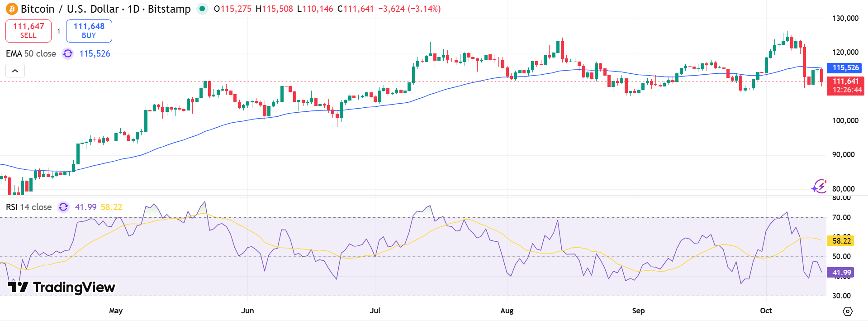Screen dimensions: 868x321
Task: Click the yellow 58.22 RSI average tag
Action: (841, 241)
